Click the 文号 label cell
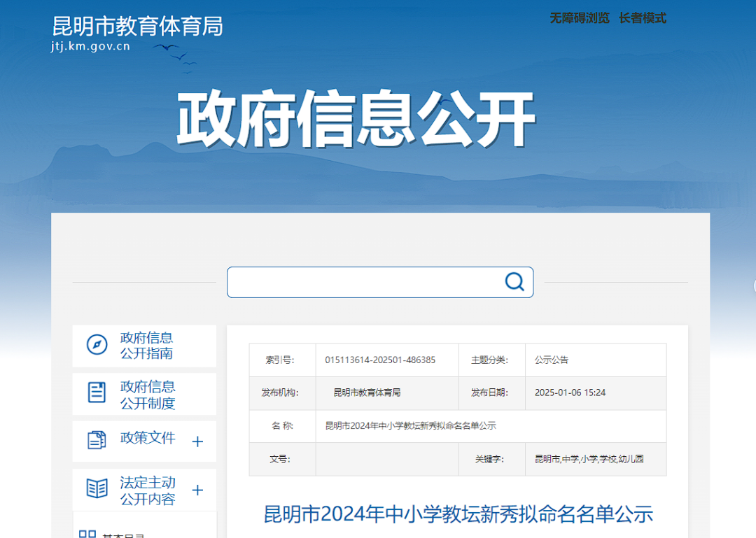This screenshot has width=756, height=538. (x=283, y=459)
